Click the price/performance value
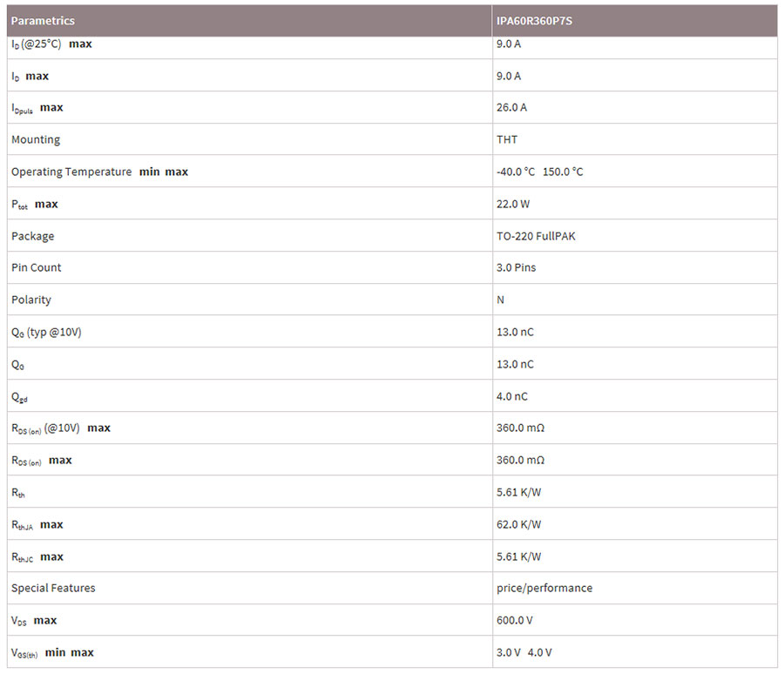The image size is (784, 674). pos(544,588)
